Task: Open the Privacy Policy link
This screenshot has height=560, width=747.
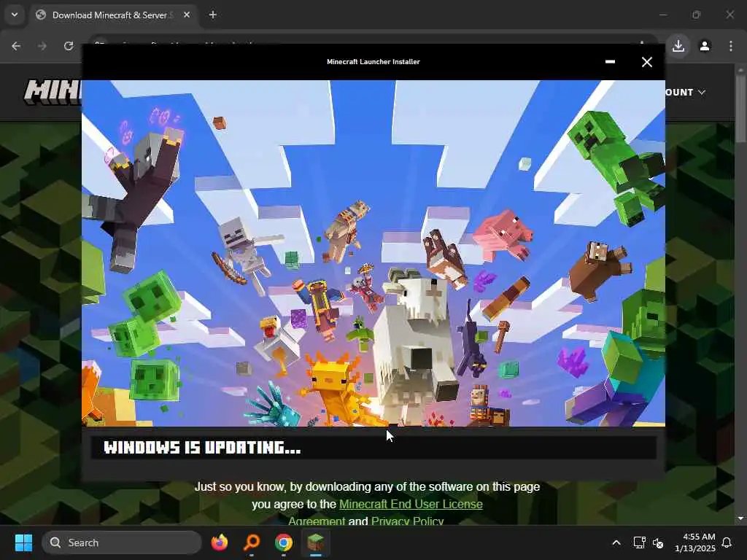Action: tap(407, 521)
